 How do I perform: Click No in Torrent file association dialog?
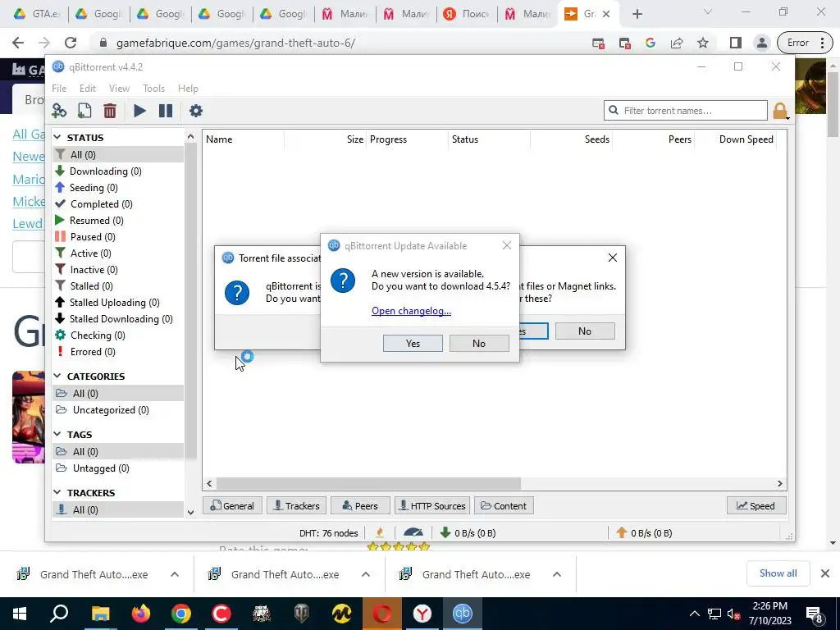[584, 331]
